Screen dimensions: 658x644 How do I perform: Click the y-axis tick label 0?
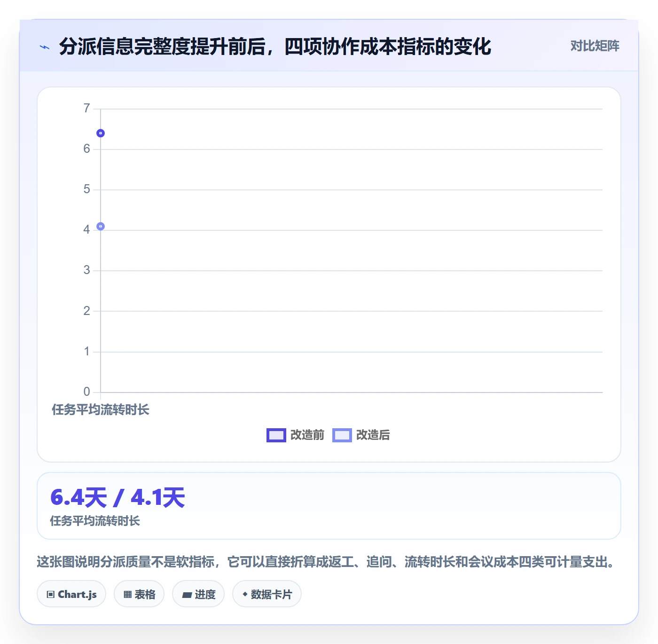click(x=86, y=392)
